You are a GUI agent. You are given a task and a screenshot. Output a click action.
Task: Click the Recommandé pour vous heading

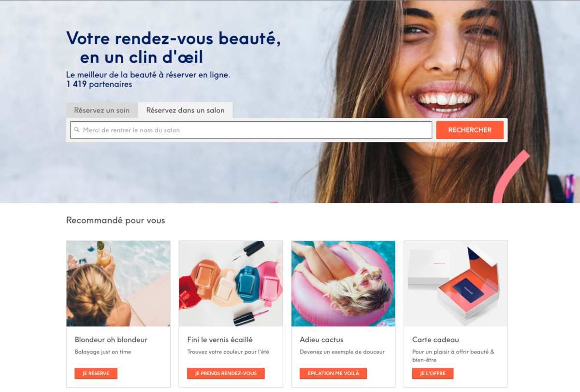[116, 221]
